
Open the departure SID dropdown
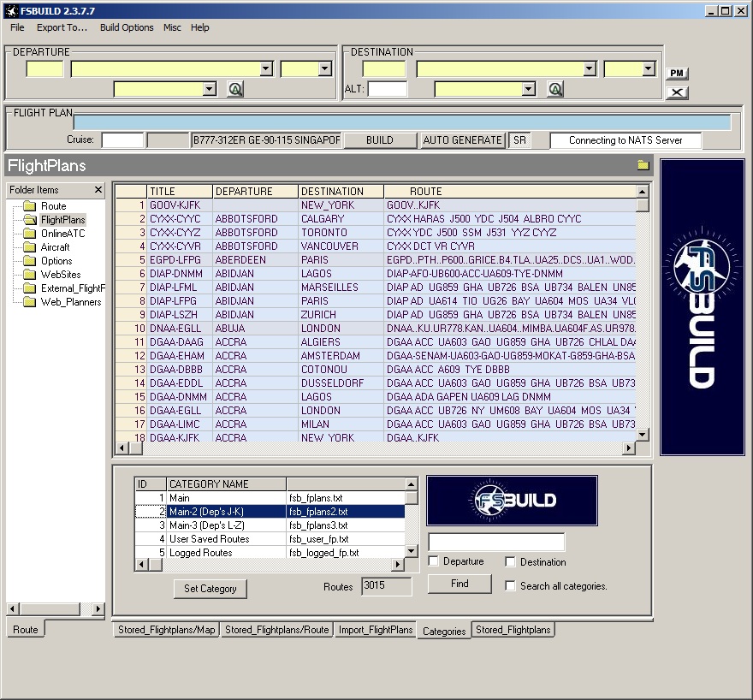point(210,89)
